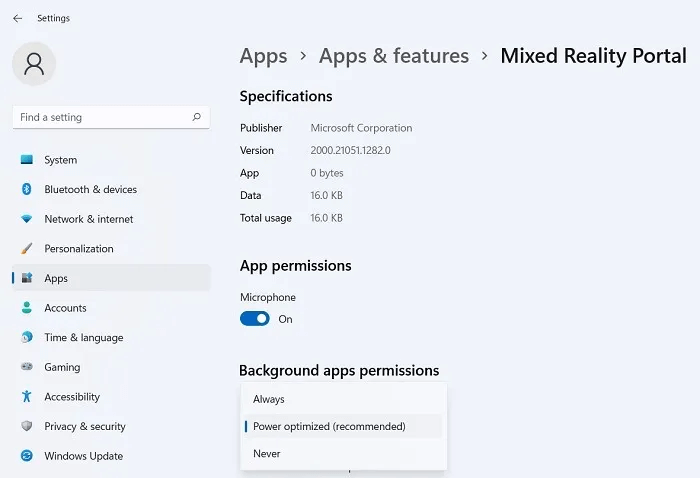Select Never for background apps permission
This screenshot has height=478, width=700.
pyautogui.click(x=267, y=453)
